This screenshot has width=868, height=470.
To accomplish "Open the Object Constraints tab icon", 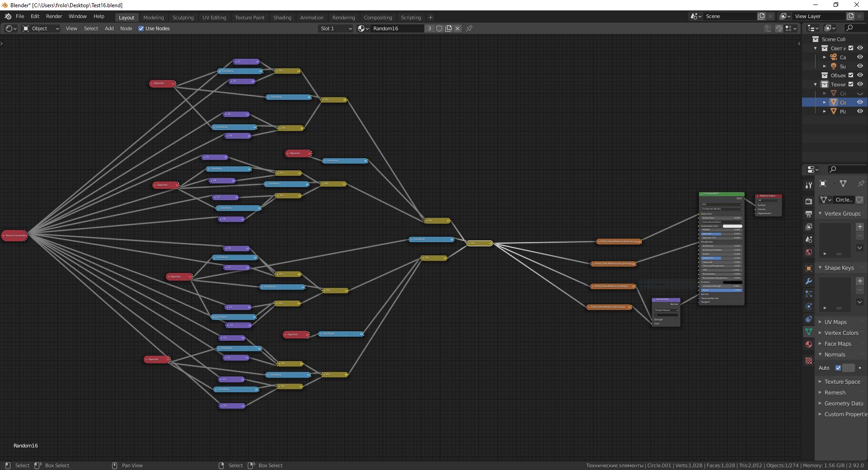I will 809,319.
